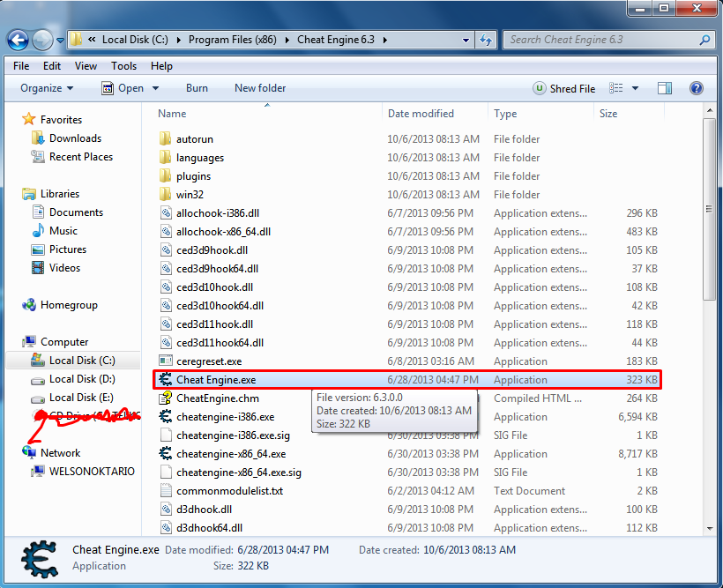This screenshot has height=588, width=723.
Task: Expand the change view options arrow
Action: (636, 88)
